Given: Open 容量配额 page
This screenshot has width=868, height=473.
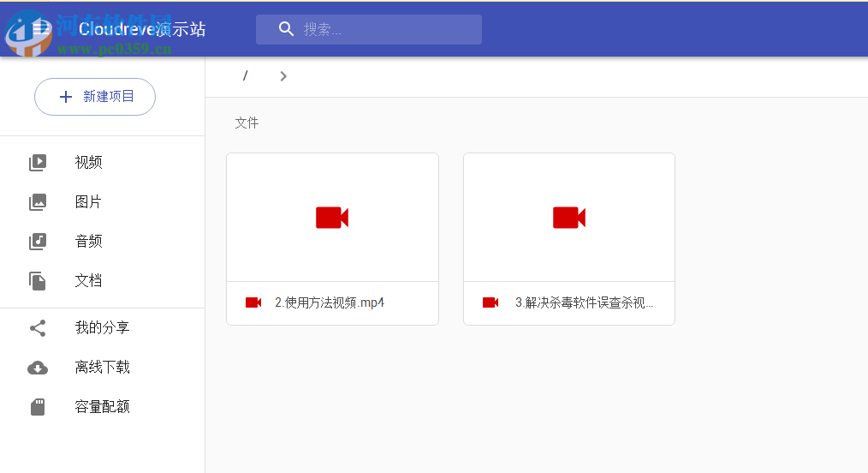Looking at the screenshot, I should click(x=103, y=407).
